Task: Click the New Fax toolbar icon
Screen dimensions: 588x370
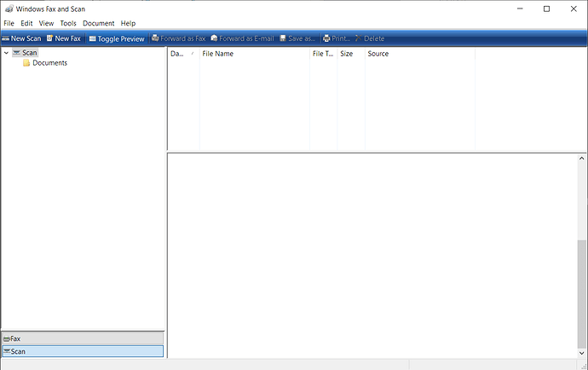Action: click(x=50, y=38)
